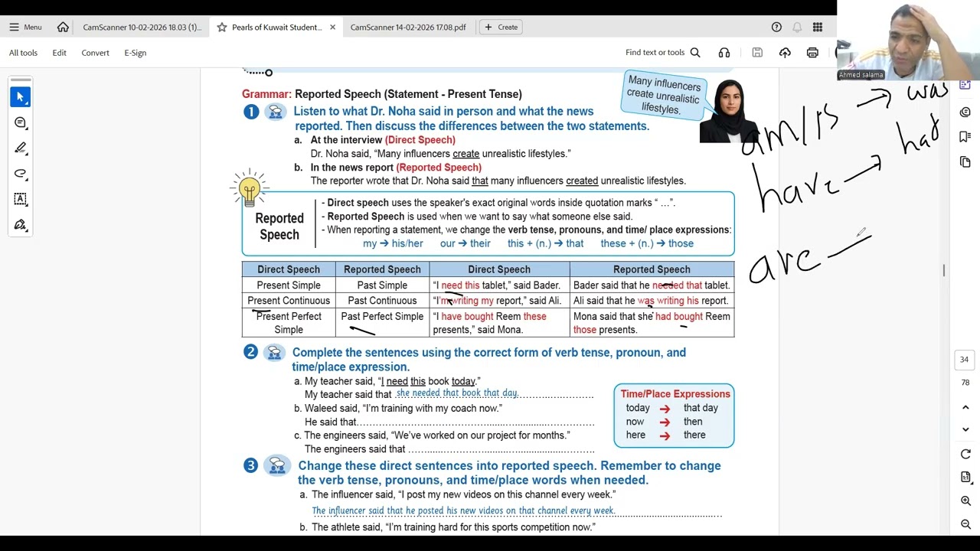The height and width of the screenshot is (551, 980).
Task: Click the Read Aloud headphones icon
Action: pyautogui.click(x=724, y=52)
